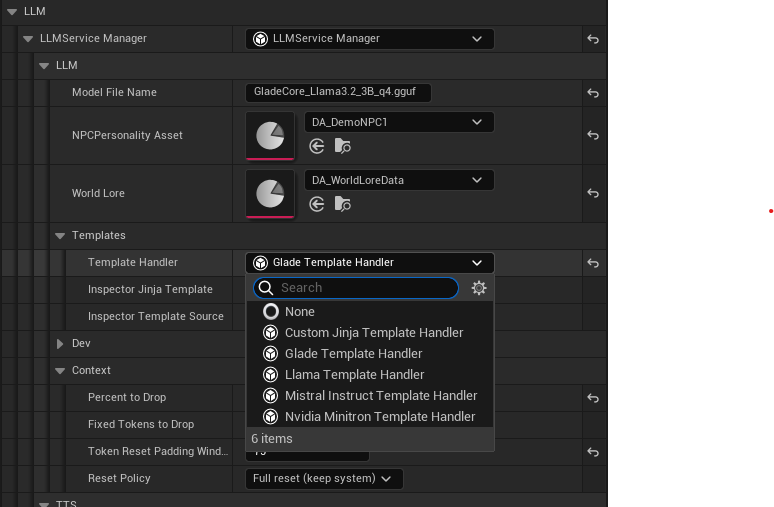Choose Llama Template Handler
Viewport: 774px width, 507px height.
point(370,375)
